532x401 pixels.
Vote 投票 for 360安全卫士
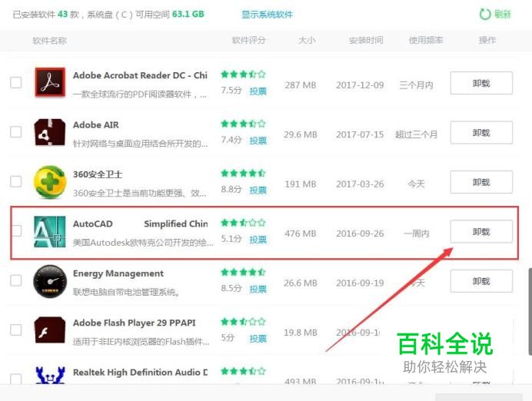(258, 191)
